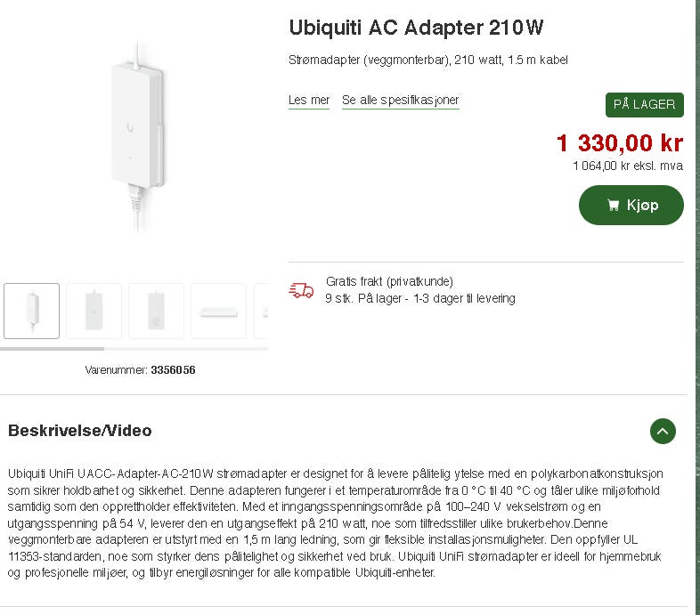The width and height of the screenshot is (700, 615).
Task: Click the Ubiquiti AC Adapter 210W title
Action: [416, 28]
